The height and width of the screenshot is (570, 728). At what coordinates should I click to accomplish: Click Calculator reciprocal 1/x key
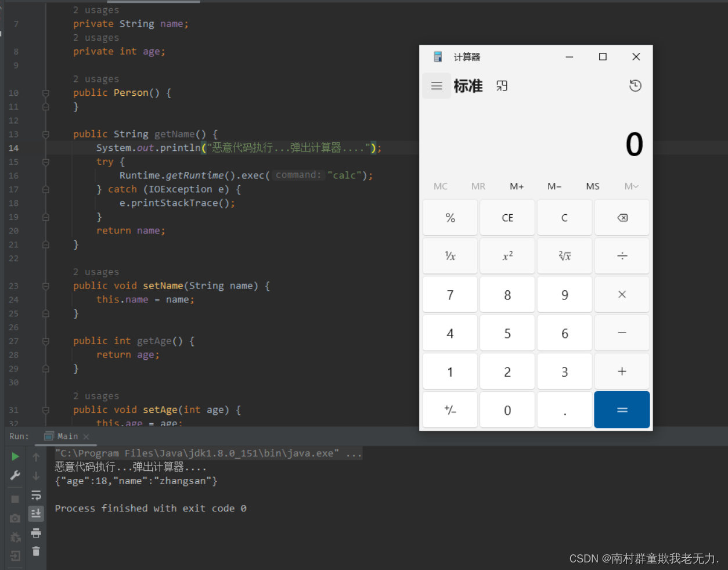pyautogui.click(x=450, y=256)
